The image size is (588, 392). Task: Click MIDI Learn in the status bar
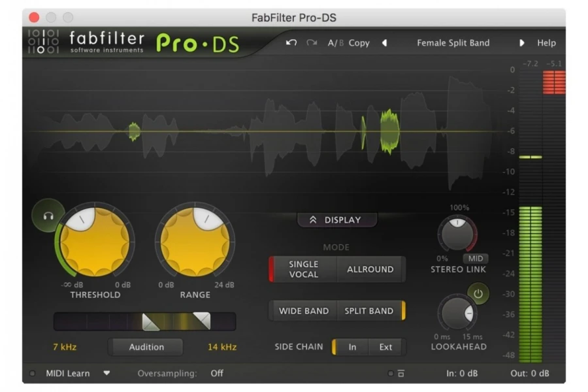[x=68, y=373]
